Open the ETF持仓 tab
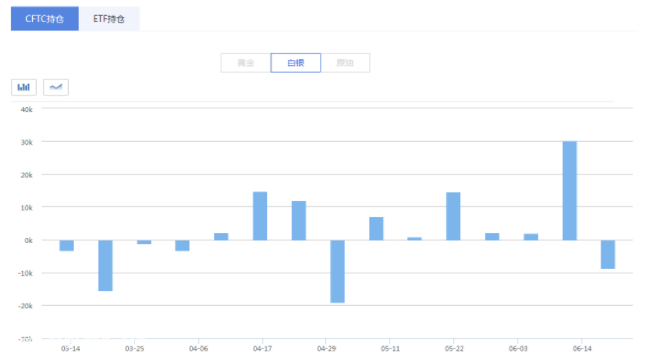This screenshot has width=649, height=361. point(109,19)
